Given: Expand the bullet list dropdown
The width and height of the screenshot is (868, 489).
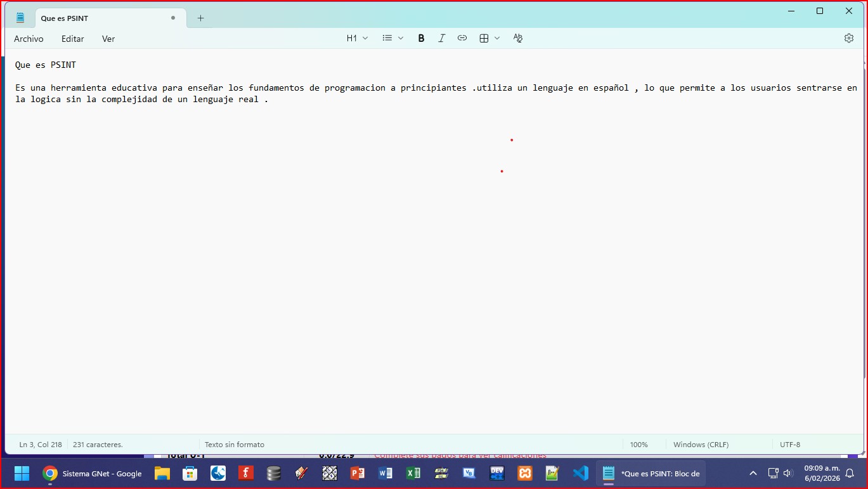Looking at the screenshot, I should click(x=392, y=38).
